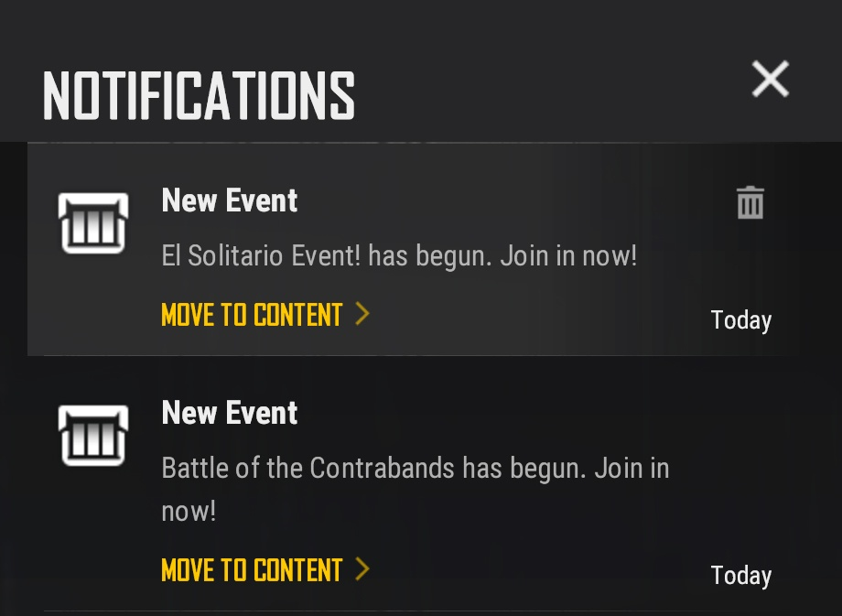The height and width of the screenshot is (616, 842).
Task: Click "Join in" in the Contrabands notification
Action: [x=631, y=469]
